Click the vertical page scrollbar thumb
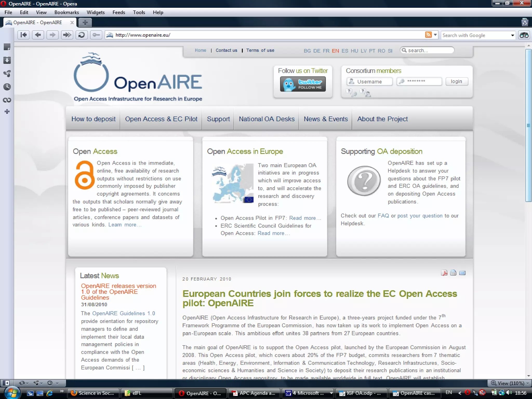 click(x=528, y=125)
